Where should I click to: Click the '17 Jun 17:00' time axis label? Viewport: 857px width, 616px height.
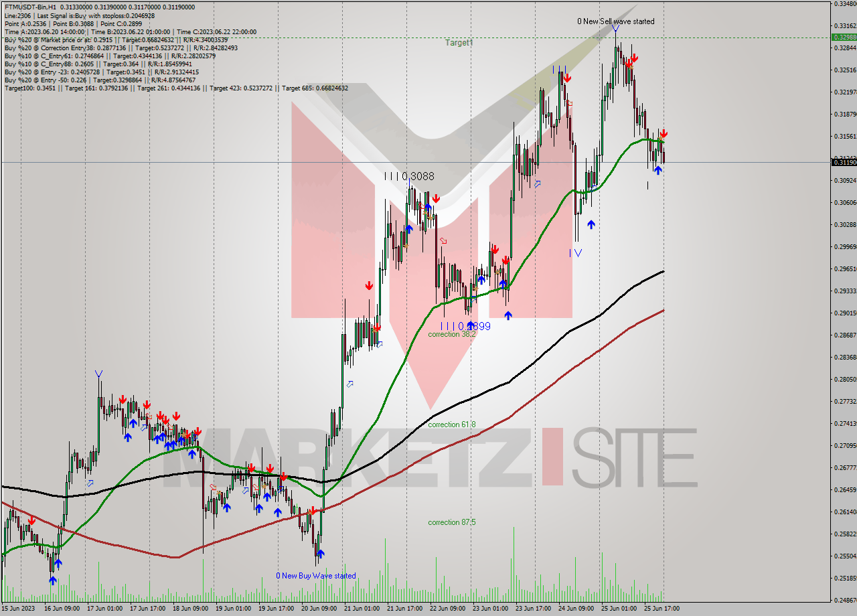[x=147, y=609]
